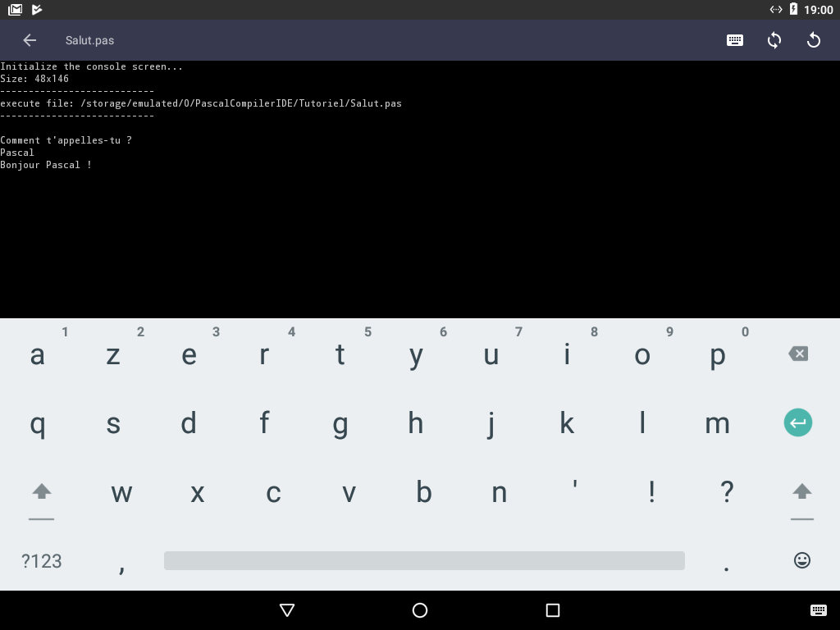The height and width of the screenshot is (630, 840).
Task: Open keyboard switcher in navigation bar
Action: [x=818, y=610]
